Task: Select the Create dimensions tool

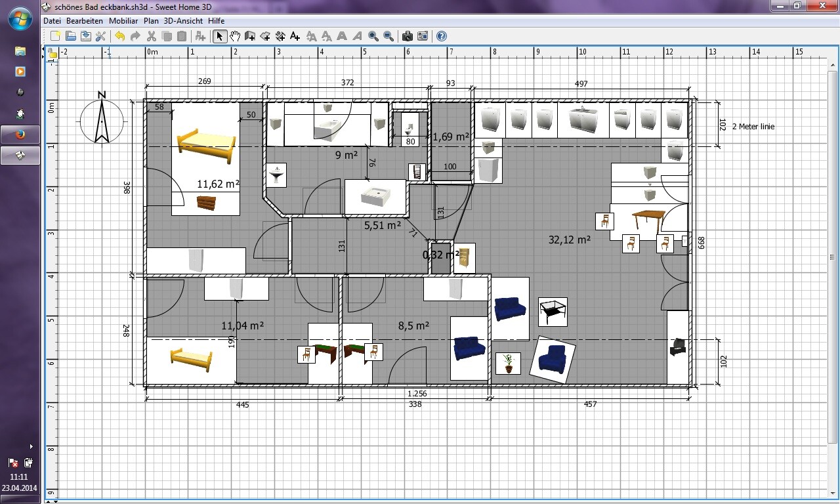Action: 280,36
